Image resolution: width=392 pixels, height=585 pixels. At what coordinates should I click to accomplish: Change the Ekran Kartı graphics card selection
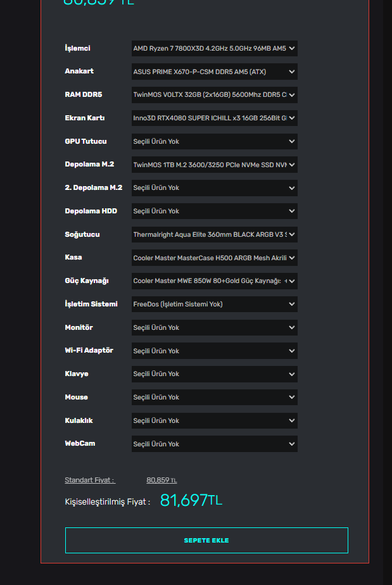(214, 118)
